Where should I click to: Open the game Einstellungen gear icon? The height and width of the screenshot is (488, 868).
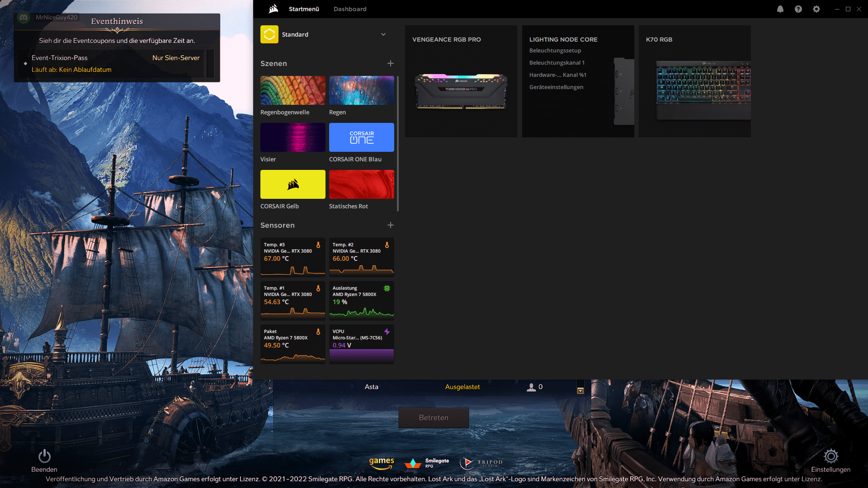click(830, 456)
